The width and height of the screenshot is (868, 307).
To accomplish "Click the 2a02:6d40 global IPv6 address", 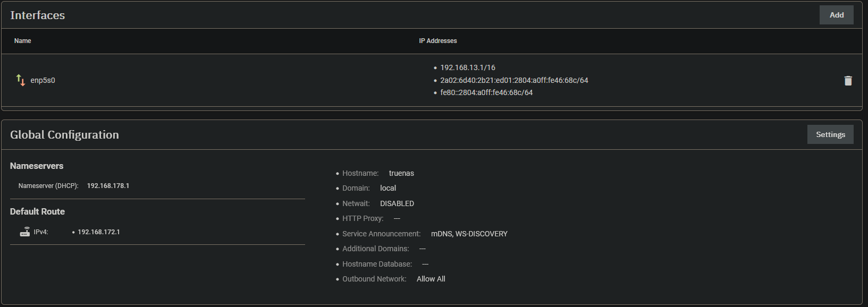I will click(513, 80).
